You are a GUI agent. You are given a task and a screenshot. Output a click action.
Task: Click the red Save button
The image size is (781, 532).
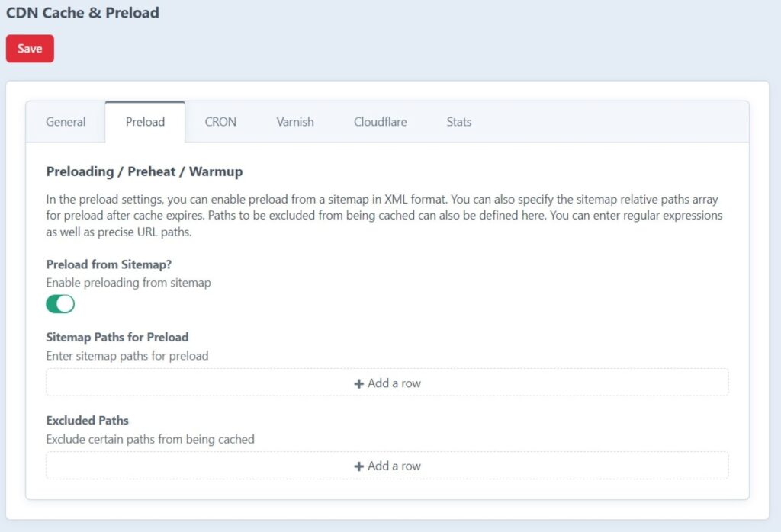tap(30, 48)
